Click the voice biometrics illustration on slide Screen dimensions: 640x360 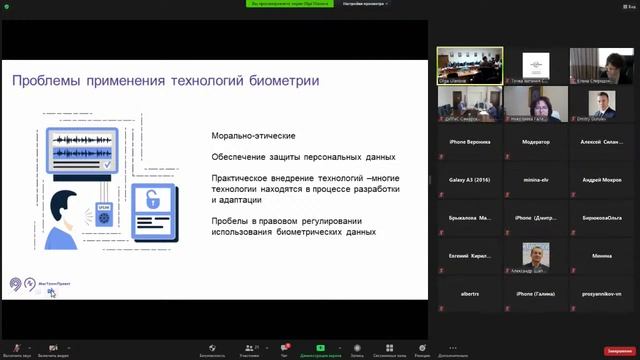tap(107, 182)
